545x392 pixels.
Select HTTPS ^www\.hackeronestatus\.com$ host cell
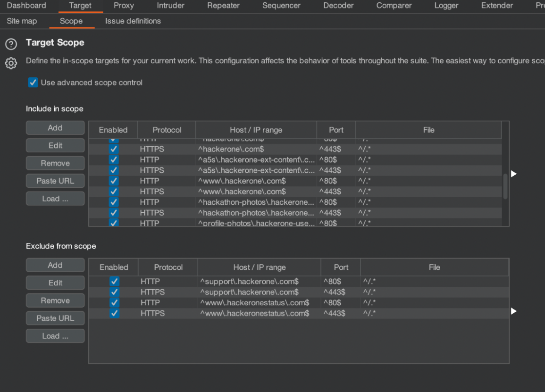pos(260,313)
